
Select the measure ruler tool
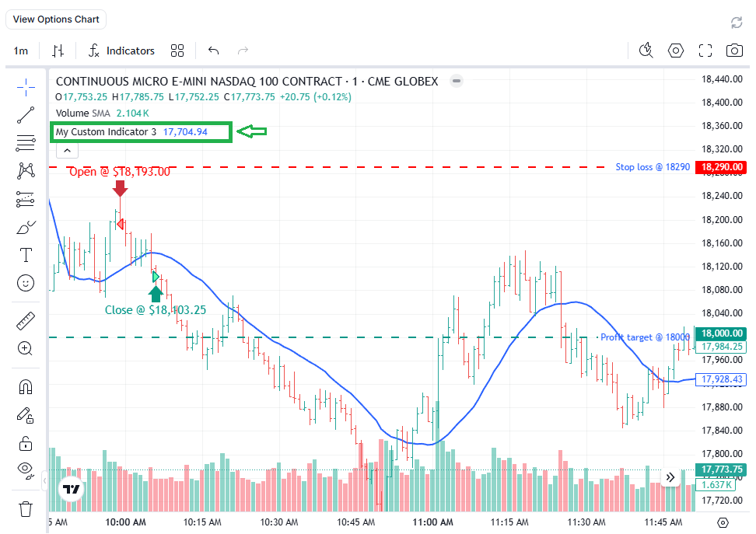tap(26, 320)
